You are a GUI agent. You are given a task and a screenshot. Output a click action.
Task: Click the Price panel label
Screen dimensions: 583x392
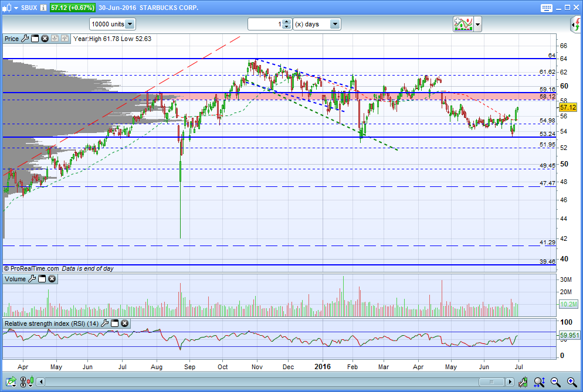click(12, 39)
